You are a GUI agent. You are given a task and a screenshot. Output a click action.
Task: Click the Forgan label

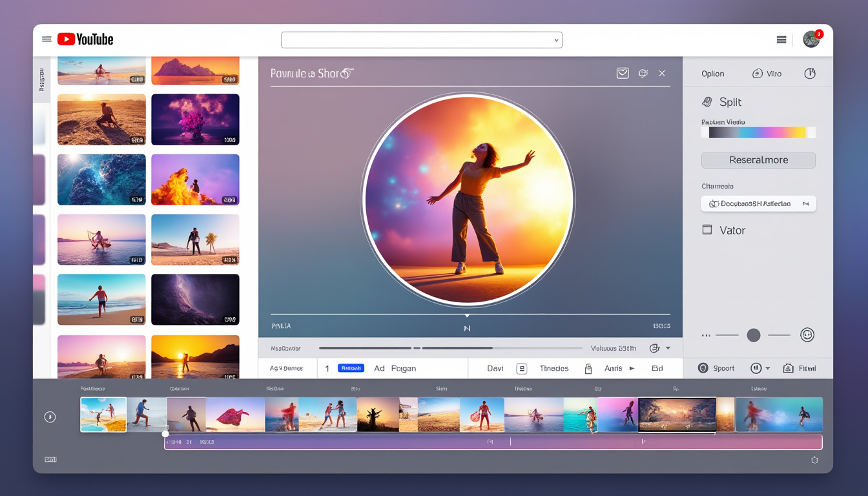coord(404,368)
